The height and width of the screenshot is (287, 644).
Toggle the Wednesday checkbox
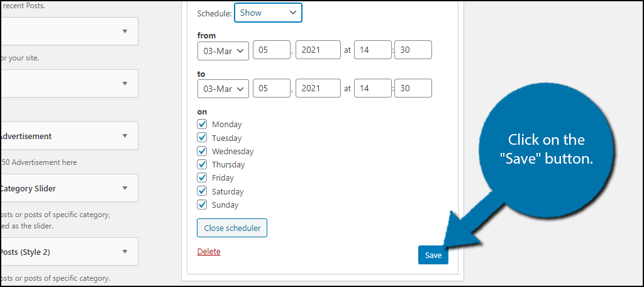[202, 151]
